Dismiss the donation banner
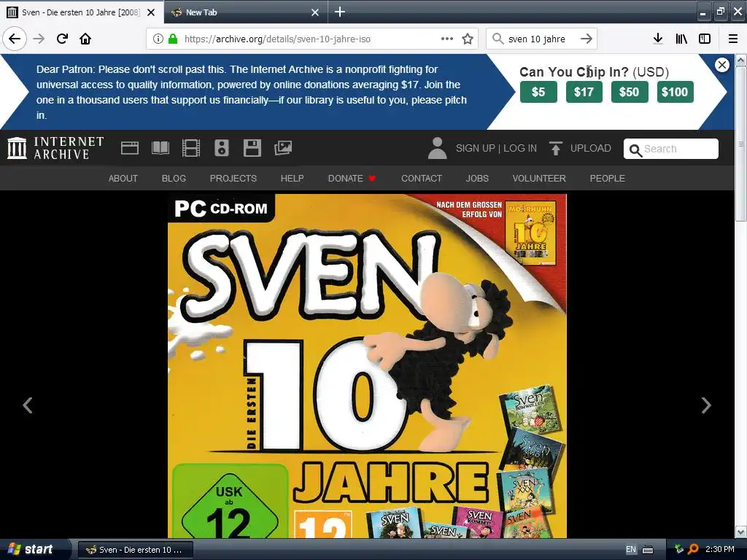The image size is (747, 560). tap(722, 65)
